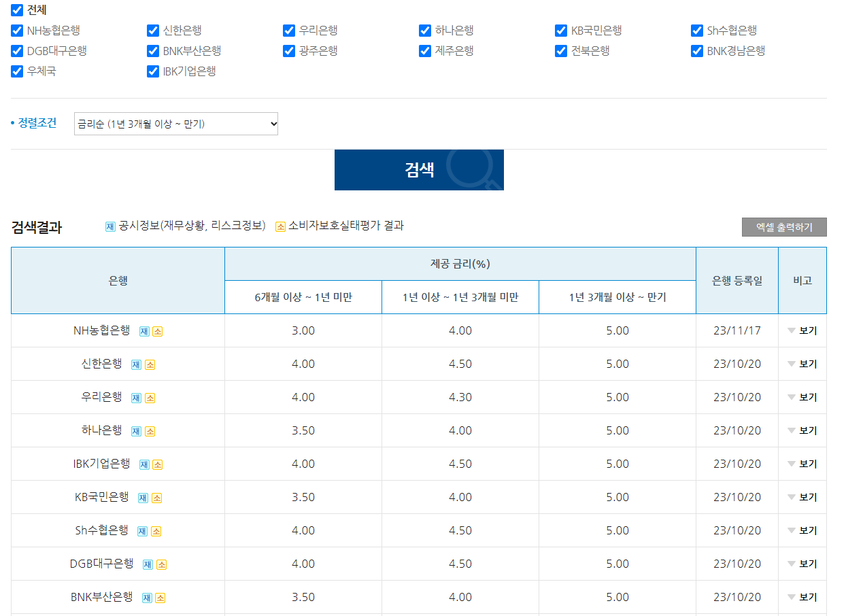Screen dimensions: 846x616
Task: Open 신한은행 재 disclosure icon
Action: pos(136,364)
